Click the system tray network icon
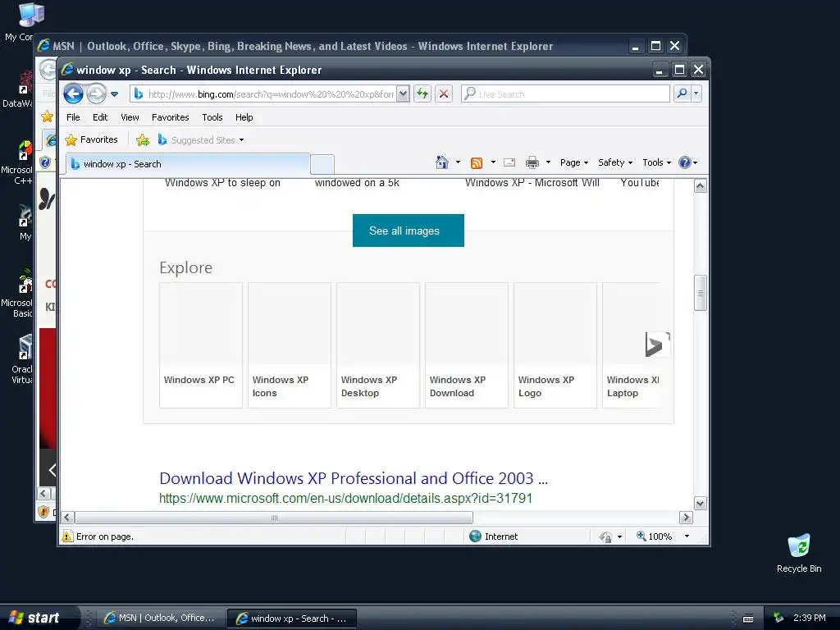840x630 pixels. [778, 618]
